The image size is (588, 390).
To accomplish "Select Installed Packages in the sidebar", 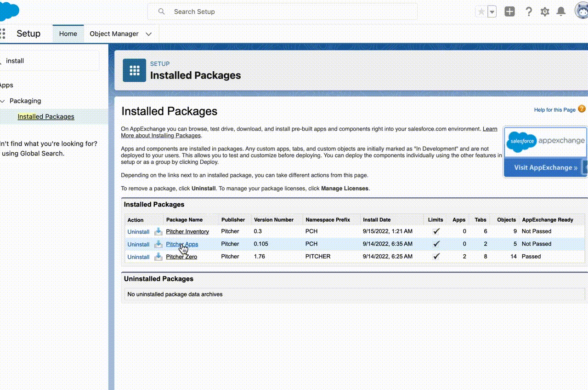I will [46, 116].
